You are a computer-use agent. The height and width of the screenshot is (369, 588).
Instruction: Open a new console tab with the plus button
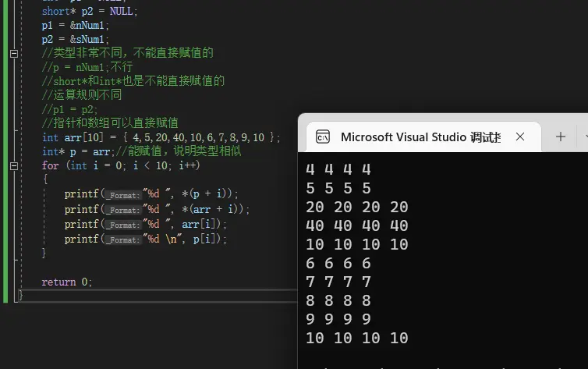(560, 137)
